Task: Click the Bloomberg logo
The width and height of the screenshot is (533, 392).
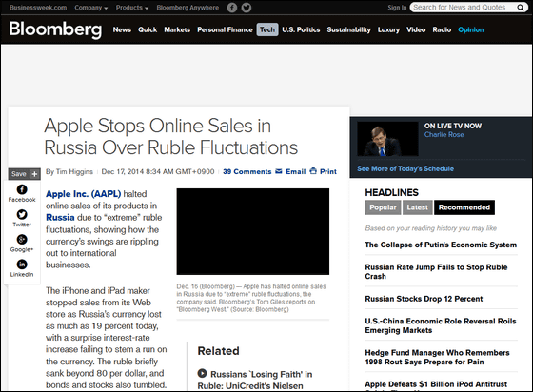Action: (55, 29)
